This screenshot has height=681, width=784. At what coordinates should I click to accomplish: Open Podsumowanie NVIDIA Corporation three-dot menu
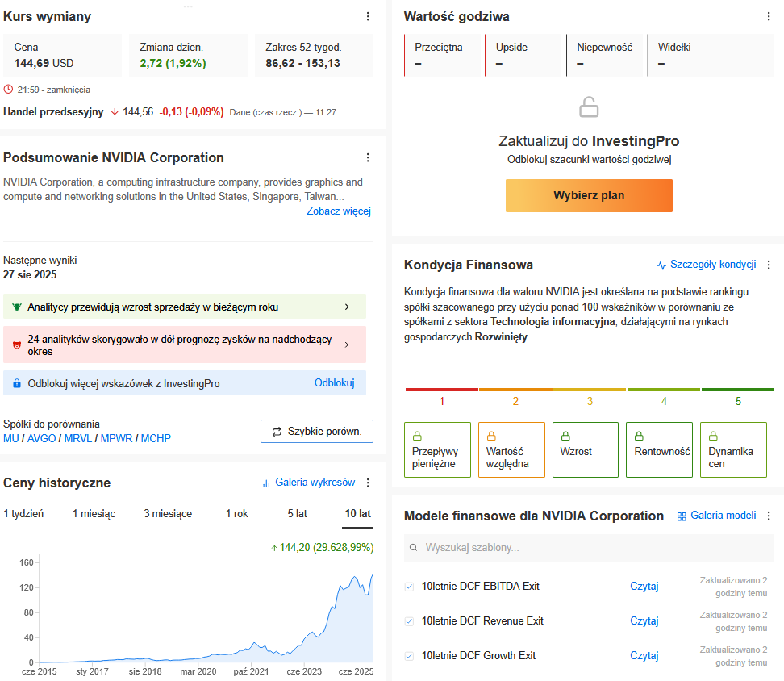368,157
